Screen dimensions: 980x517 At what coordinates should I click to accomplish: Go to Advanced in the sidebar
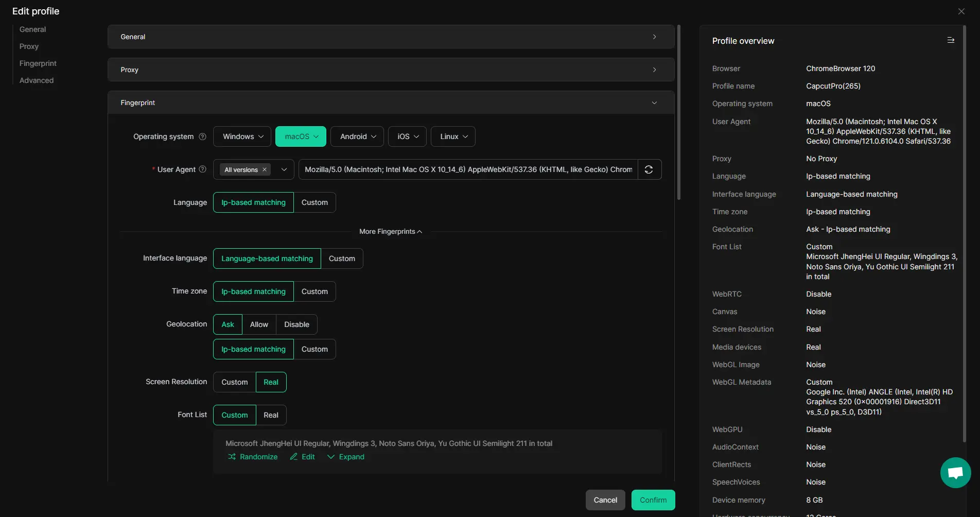(37, 80)
